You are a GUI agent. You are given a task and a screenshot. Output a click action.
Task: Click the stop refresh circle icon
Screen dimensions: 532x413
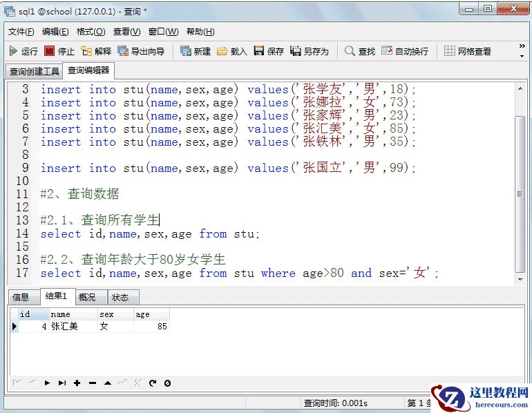(167, 383)
